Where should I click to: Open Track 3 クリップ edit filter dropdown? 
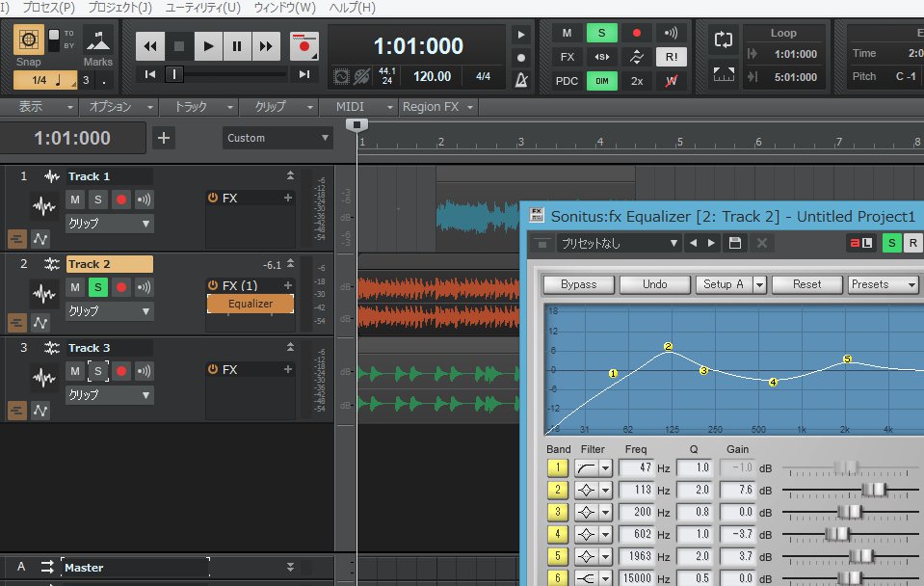click(109, 395)
